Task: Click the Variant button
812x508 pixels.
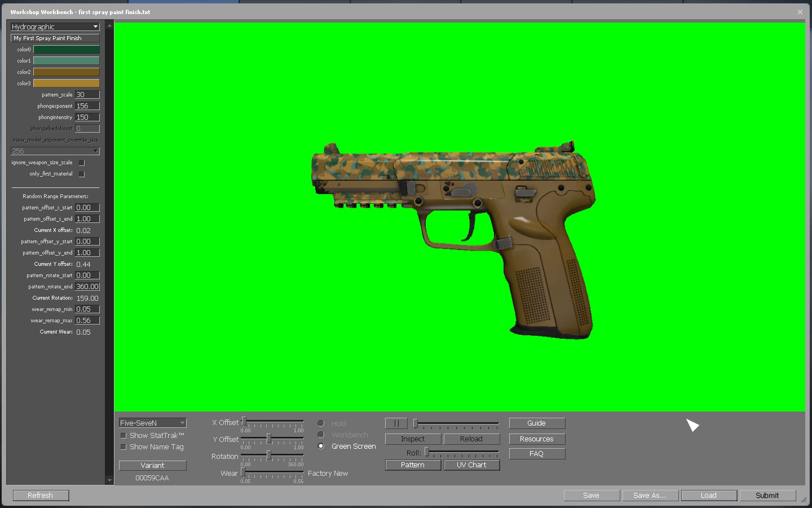Action: [x=152, y=466]
